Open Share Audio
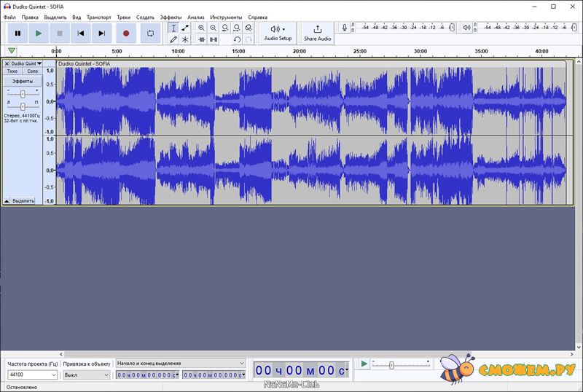 [x=317, y=33]
